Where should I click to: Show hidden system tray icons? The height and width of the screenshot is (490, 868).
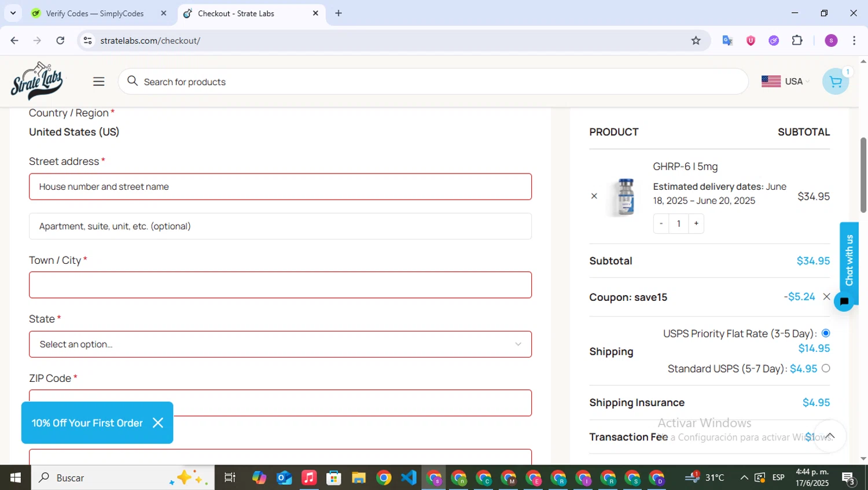click(744, 478)
